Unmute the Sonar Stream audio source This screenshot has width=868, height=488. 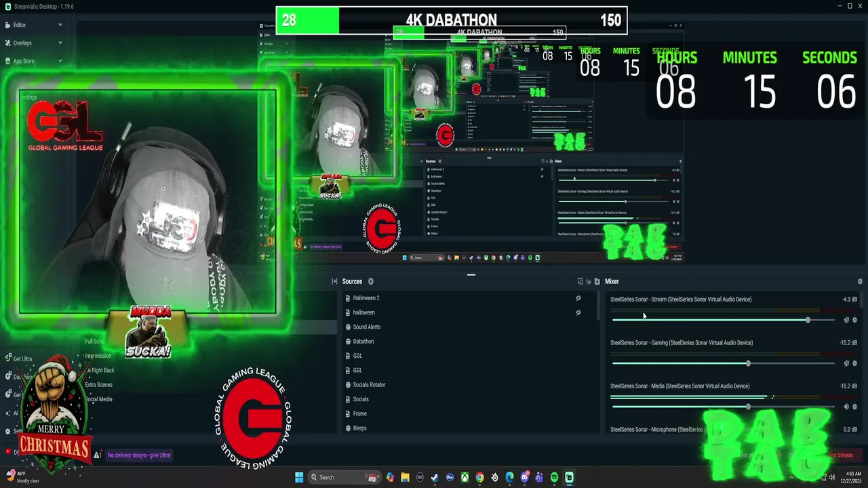point(846,320)
